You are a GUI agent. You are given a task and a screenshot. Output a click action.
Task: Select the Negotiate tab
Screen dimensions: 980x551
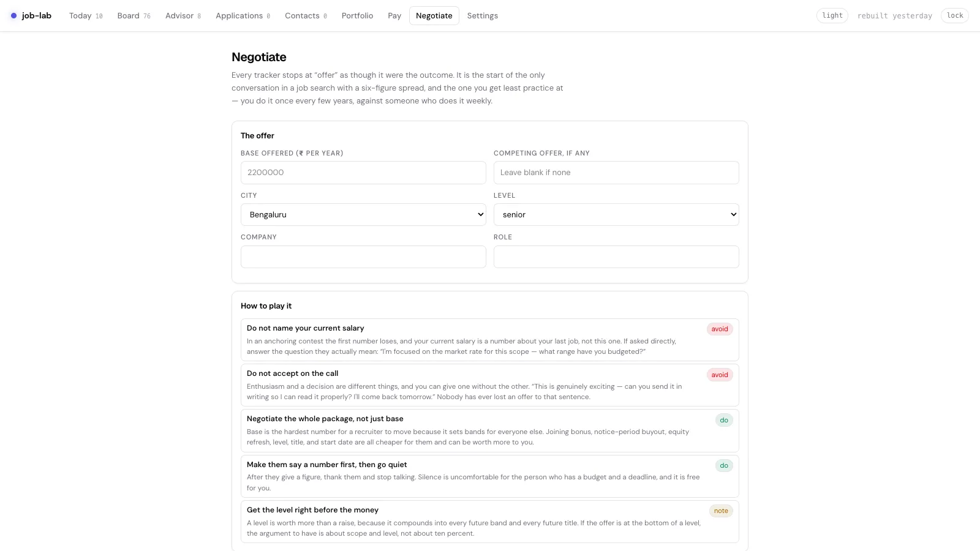coord(434,16)
